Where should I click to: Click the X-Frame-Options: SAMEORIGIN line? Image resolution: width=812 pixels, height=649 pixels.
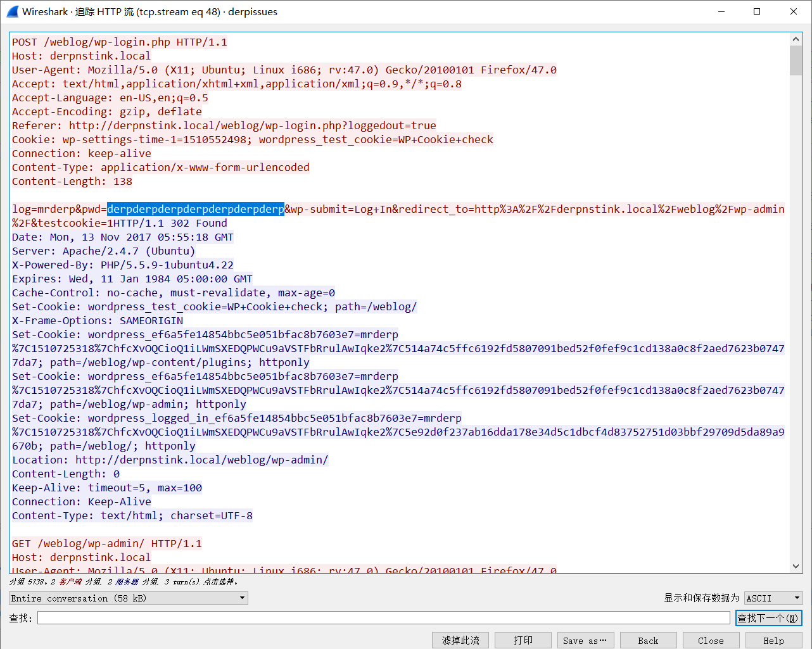click(98, 321)
